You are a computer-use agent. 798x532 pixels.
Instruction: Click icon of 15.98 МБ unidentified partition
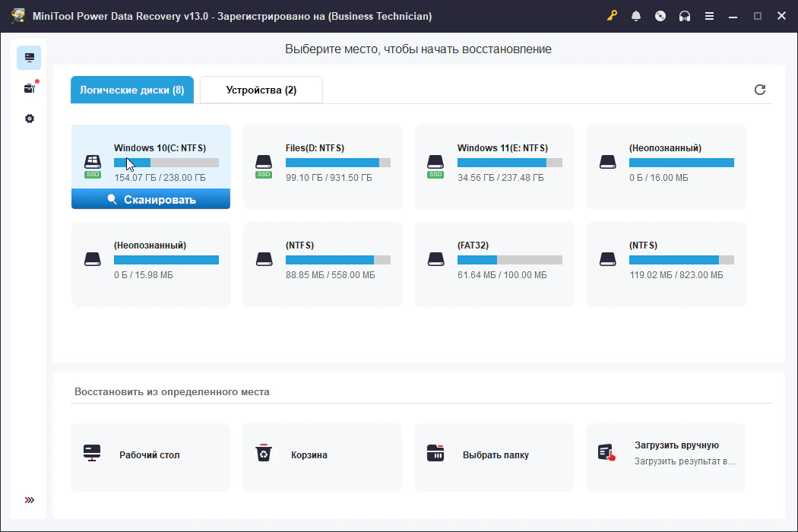pyautogui.click(x=93, y=259)
